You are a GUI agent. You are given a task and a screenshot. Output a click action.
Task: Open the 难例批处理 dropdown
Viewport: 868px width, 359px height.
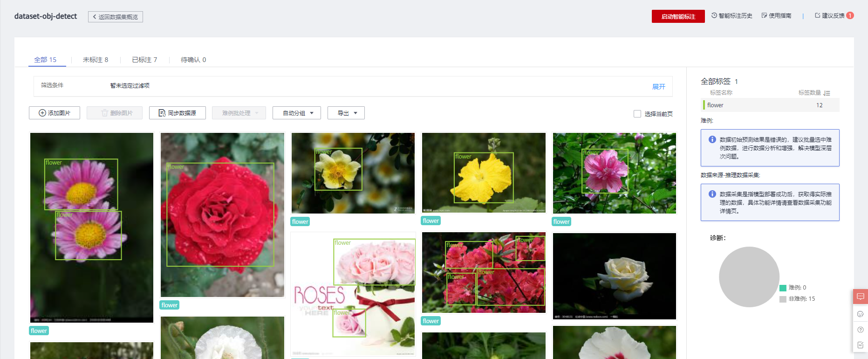(239, 113)
